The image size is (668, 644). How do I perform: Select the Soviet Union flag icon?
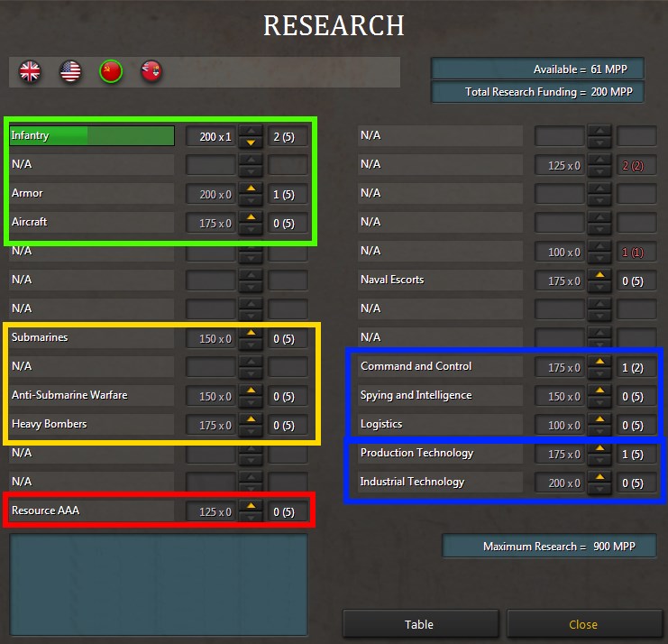tap(111, 71)
